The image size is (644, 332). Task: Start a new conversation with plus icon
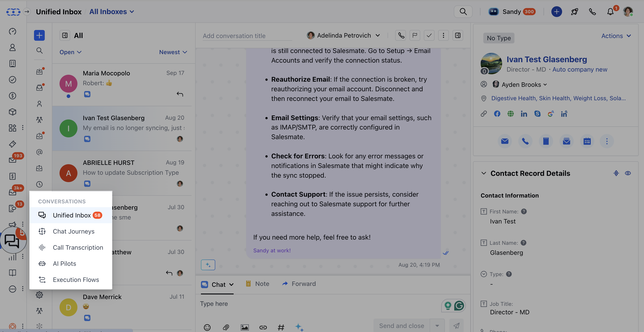click(x=39, y=35)
